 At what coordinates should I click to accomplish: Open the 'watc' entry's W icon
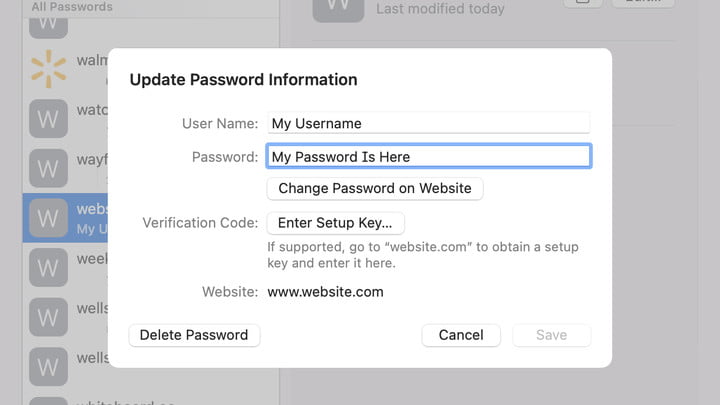(x=48, y=118)
